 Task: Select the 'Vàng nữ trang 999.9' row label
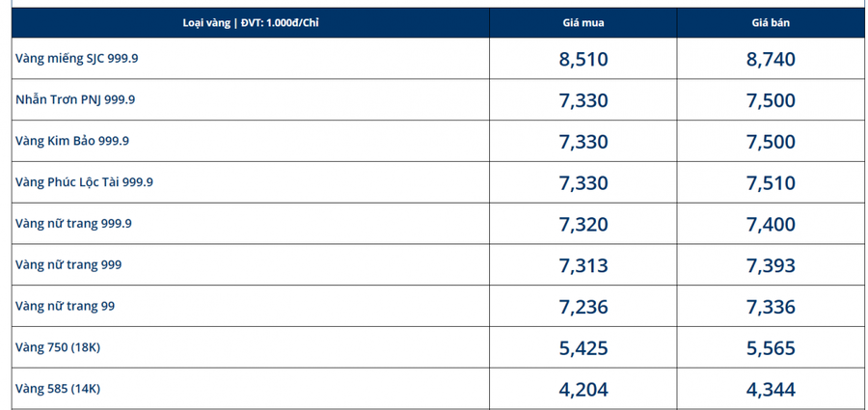click(73, 224)
